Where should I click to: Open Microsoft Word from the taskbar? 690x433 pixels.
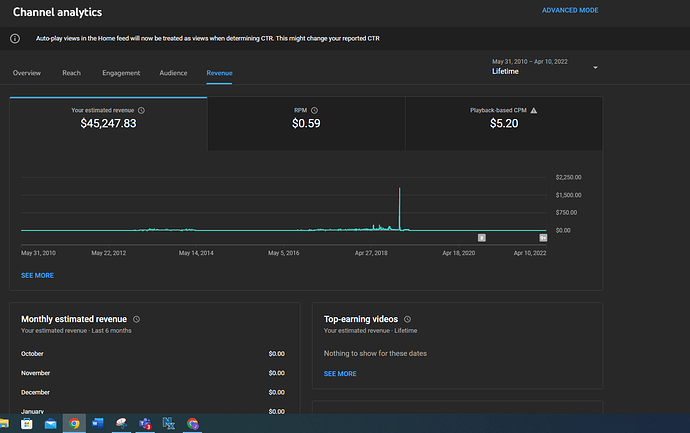(98, 423)
